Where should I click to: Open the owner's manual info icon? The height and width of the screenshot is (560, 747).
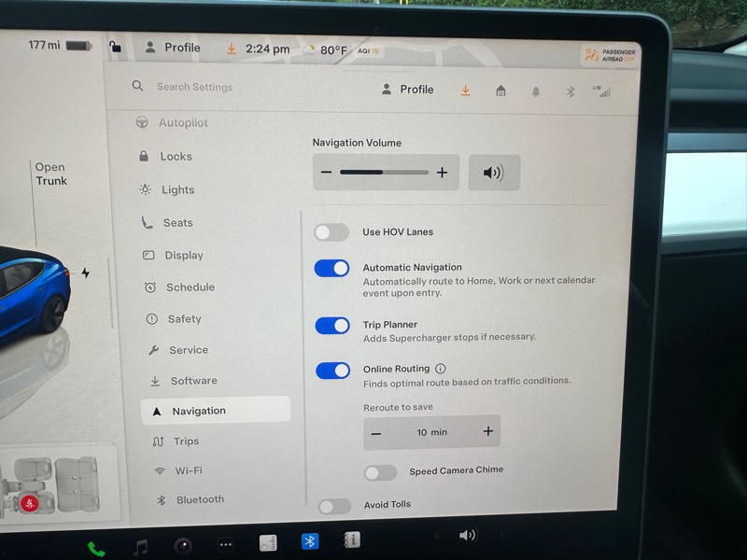pos(353,540)
